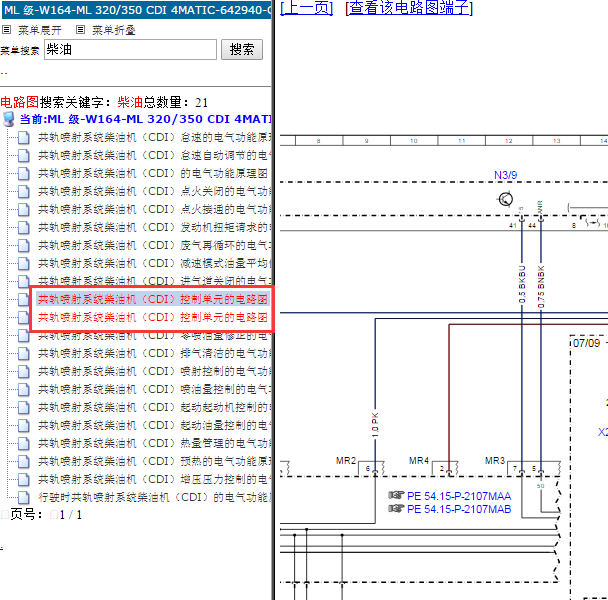Viewport: 608px width, 600px height.
Task: Click the 菜单展开 expand-menu icon
Action: pyautogui.click(x=7, y=29)
